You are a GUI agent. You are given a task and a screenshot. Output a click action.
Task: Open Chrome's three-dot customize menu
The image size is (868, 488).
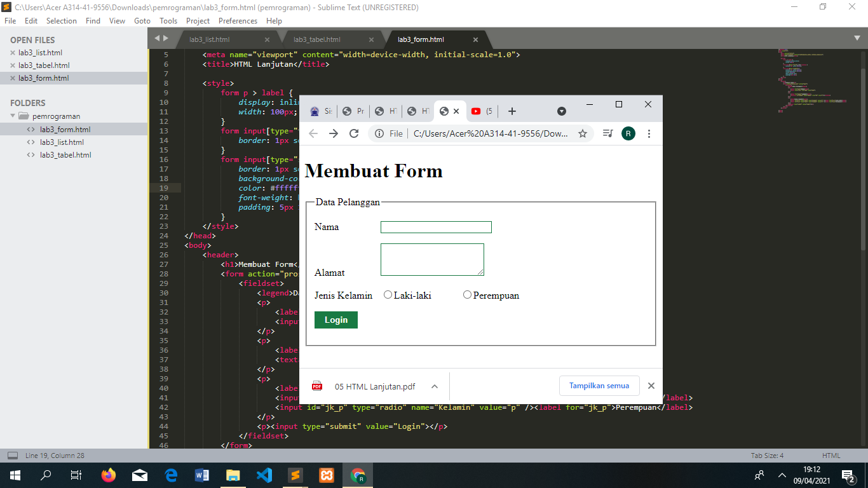click(649, 133)
